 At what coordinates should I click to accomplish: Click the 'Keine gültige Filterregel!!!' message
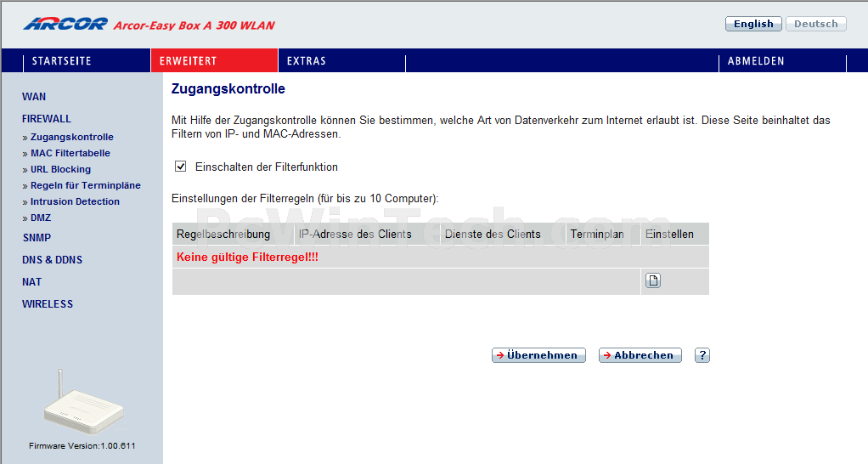point(247,257)
